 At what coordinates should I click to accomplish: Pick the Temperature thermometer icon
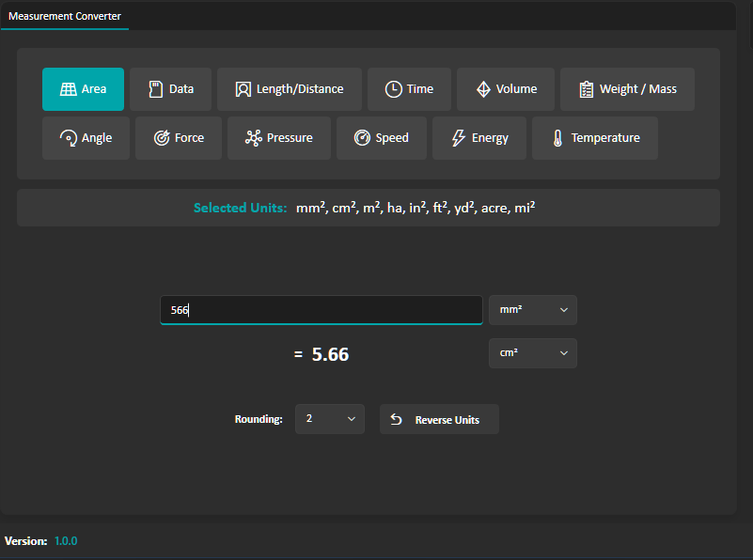tap(558, 138)
